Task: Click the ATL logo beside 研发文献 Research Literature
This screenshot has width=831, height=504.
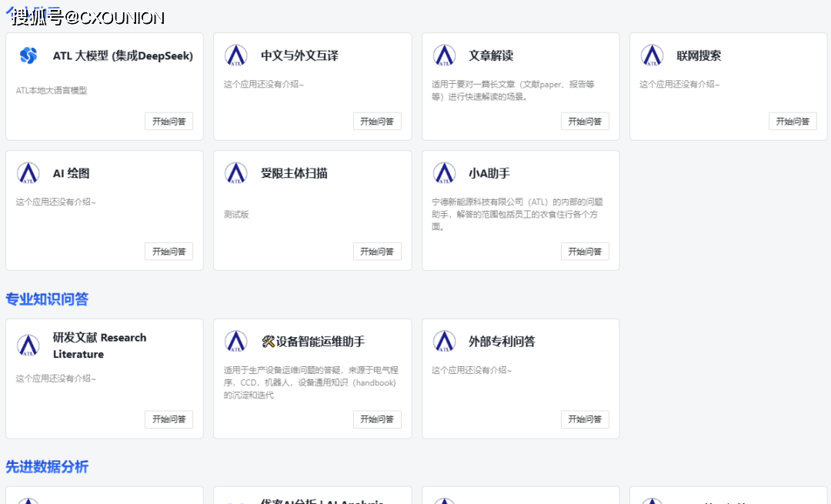Action: point(28,345)
